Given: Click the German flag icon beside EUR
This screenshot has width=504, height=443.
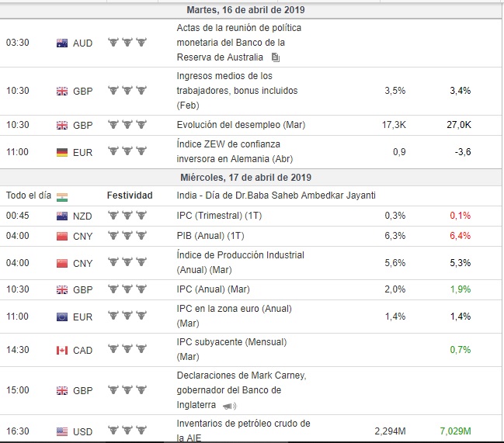Looking at the screenshot, I should (62, 152).
